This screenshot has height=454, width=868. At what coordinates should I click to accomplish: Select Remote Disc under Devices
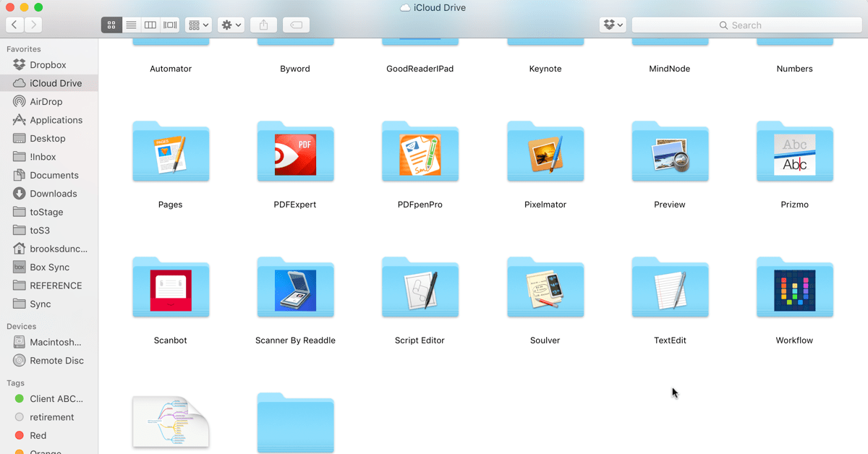[x=49, y=361]
